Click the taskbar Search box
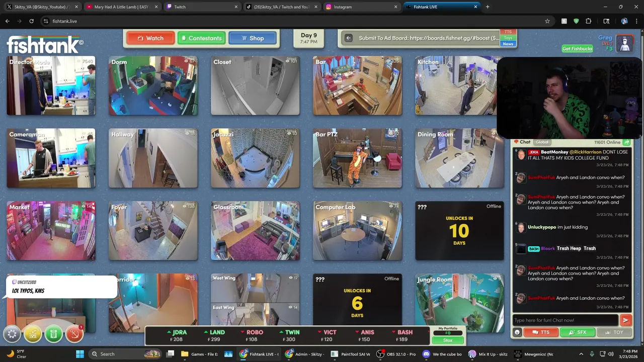644x362 pixels. pyautogui.click(x=126, y=354)
